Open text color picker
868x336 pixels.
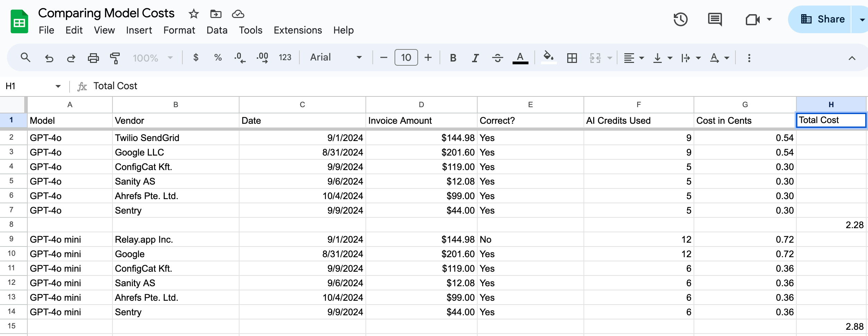[520, 58]
